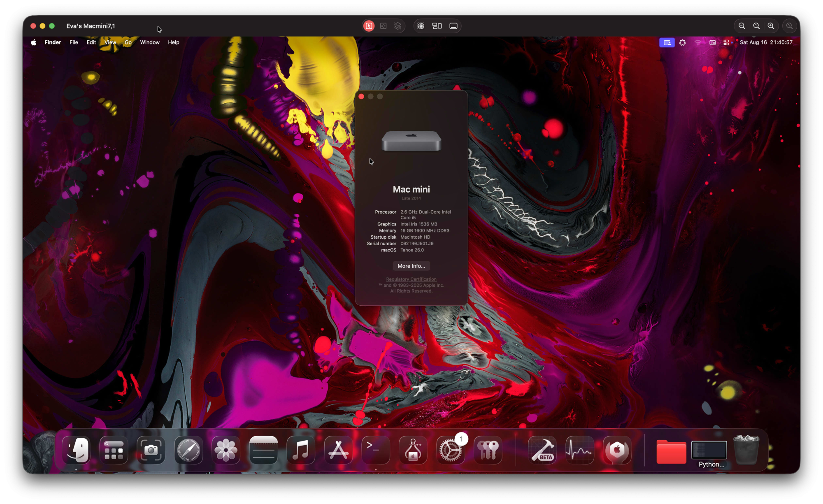Open System Settings with update badge
Image resolution: width=823 pixels, height=504 pixels.
point(451,450)
